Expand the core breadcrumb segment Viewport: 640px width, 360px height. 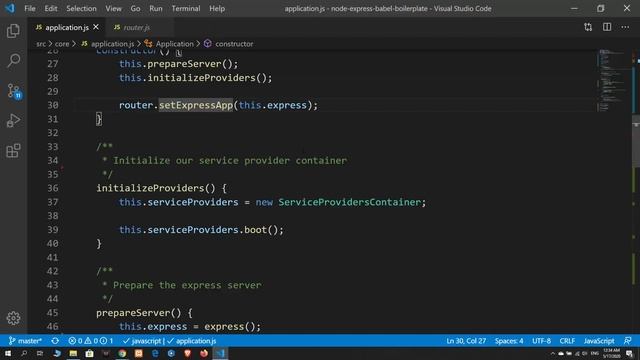pos(62,44)
